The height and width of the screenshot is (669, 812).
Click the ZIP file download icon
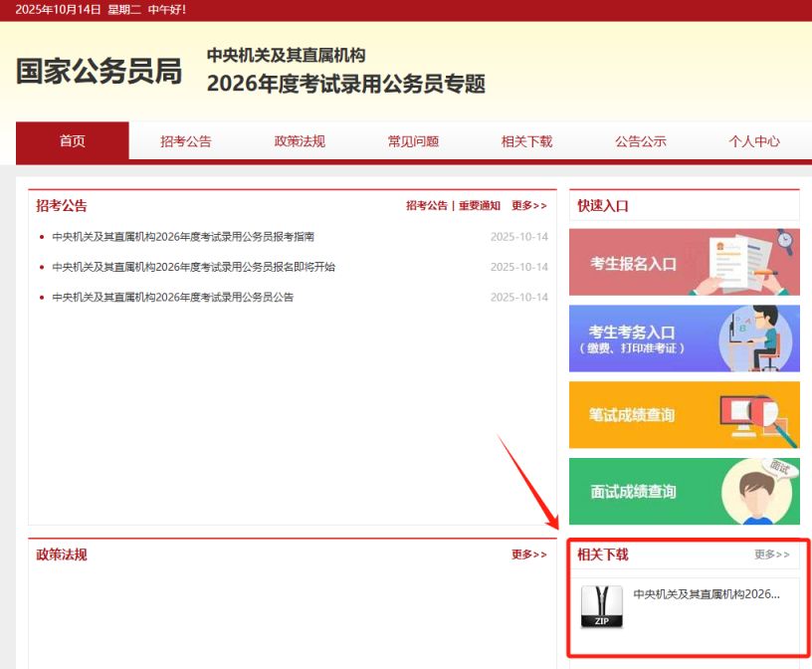[601, 606]
